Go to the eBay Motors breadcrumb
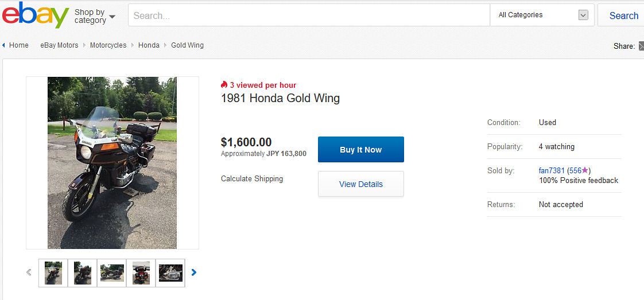Viewport: 644px width, 300px height. (59, 45)
